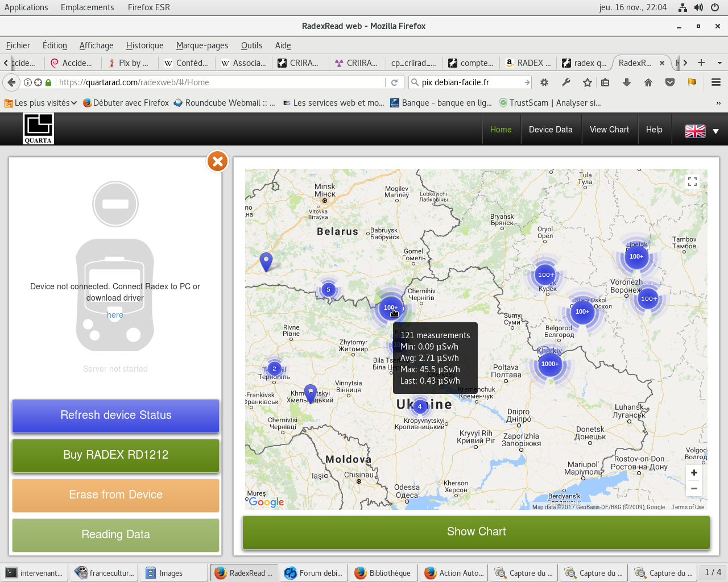Image resolution: width=728 pixels, height=582 pixels.
Task: Open Device Data in site navigation
Action: coord(551,130)
